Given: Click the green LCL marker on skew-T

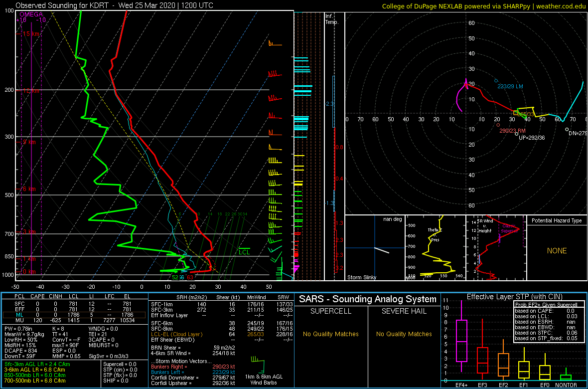Looking at the screenshot, I should (x=244, y=251).
